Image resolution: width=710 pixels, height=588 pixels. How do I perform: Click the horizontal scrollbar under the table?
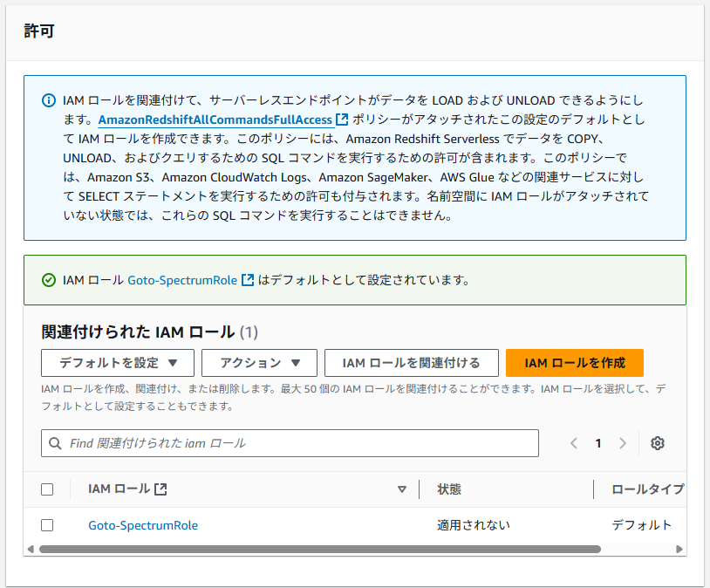pos(319,550)
